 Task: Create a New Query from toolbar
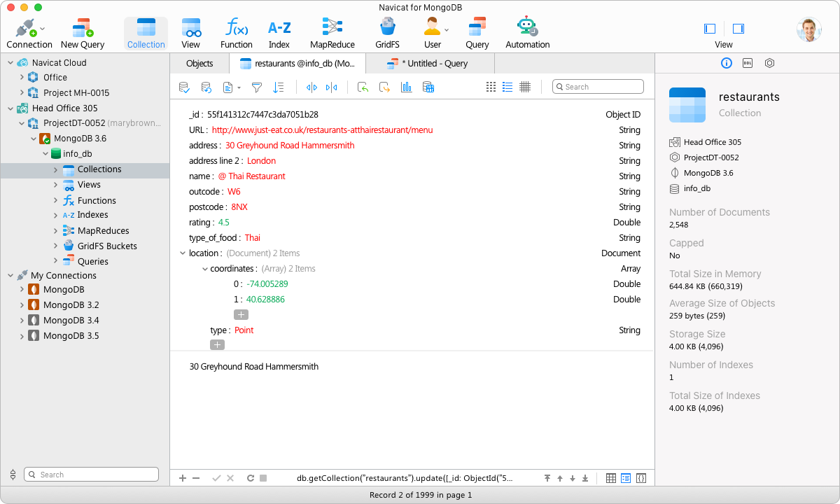tap(83, 34)
